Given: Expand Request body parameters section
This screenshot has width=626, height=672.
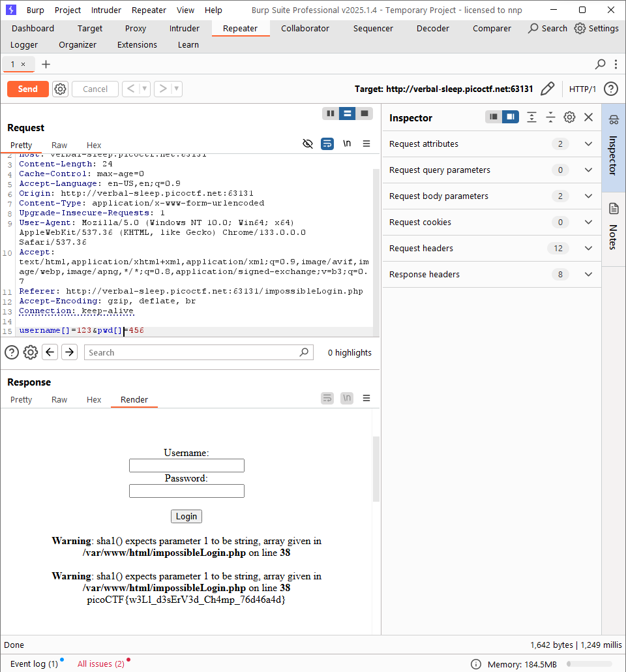Looking at the screenshot, I should [x=492, y=196].
